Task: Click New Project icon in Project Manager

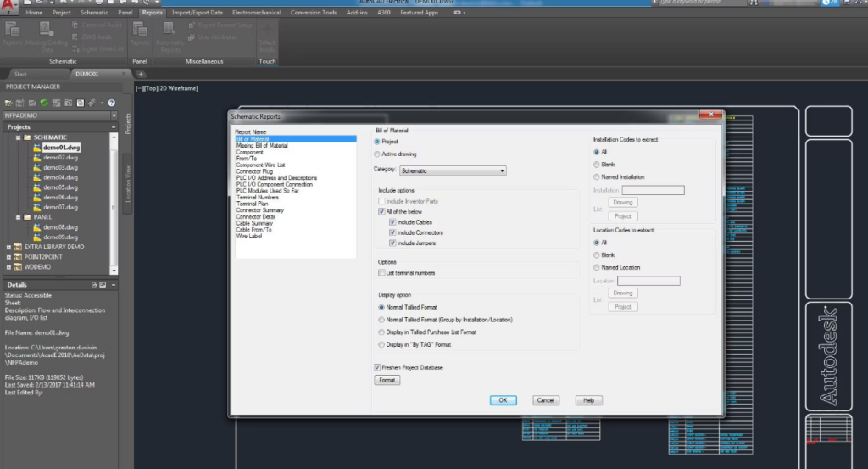Action: point(20,103)
